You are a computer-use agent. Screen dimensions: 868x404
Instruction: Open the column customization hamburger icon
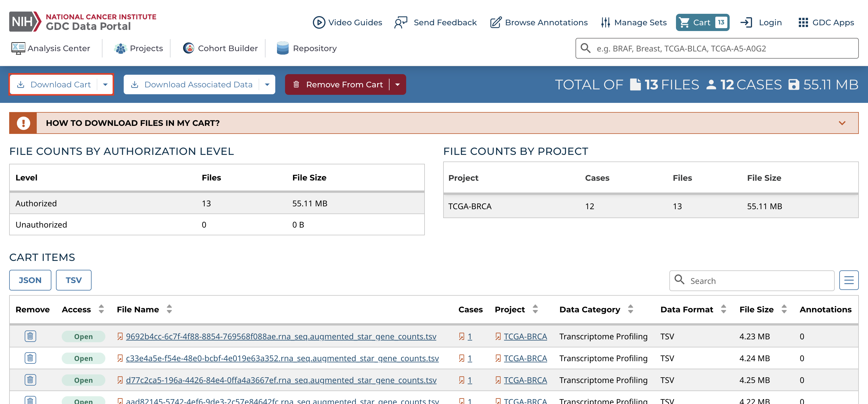coord(848,280)
